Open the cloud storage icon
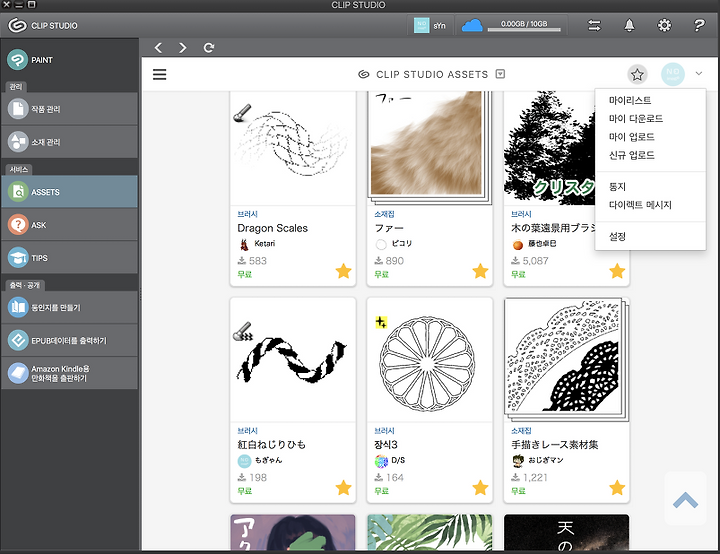 coord(472,25)
